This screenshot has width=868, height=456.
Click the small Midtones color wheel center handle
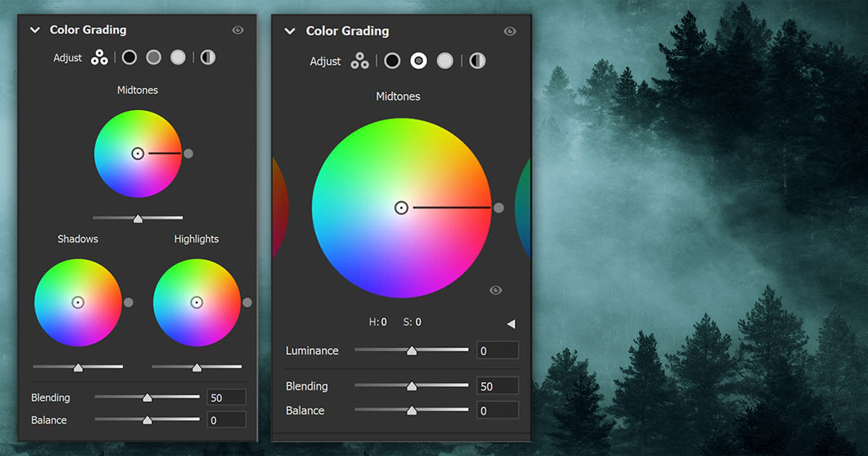(x=137, y=153)
